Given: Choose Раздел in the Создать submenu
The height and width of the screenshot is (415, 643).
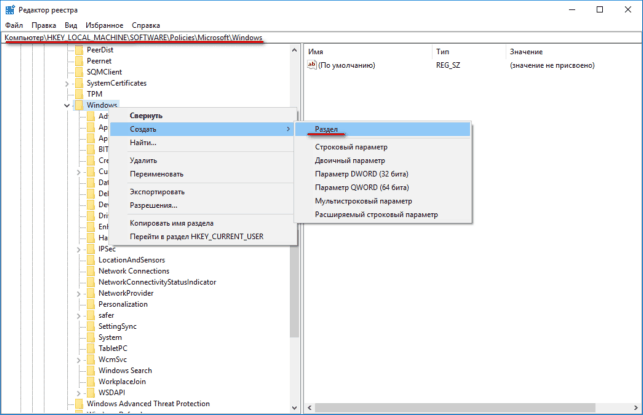Looking at the screenshot, I should pyautogui.click(x=383, y=129).
